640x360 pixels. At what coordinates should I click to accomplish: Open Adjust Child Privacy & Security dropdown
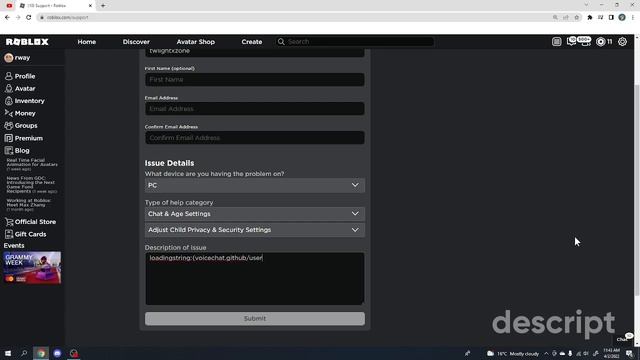pyautogui.click(x=255, y=230)
